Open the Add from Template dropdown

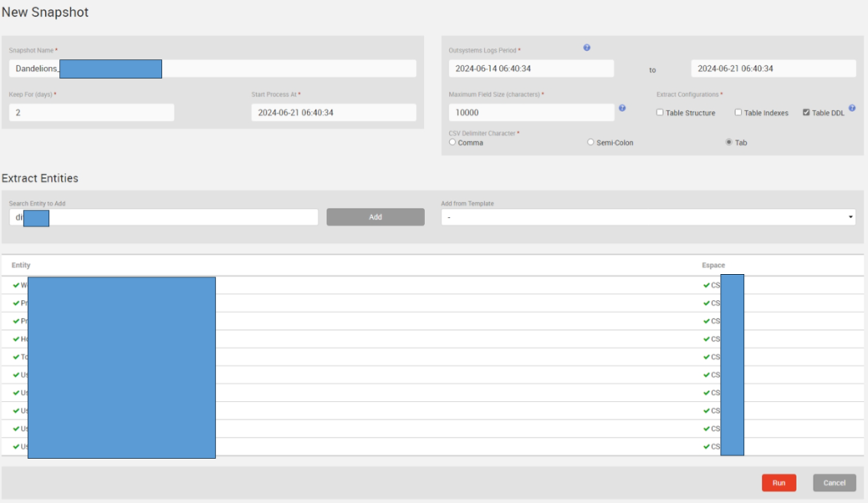point(649,217)
